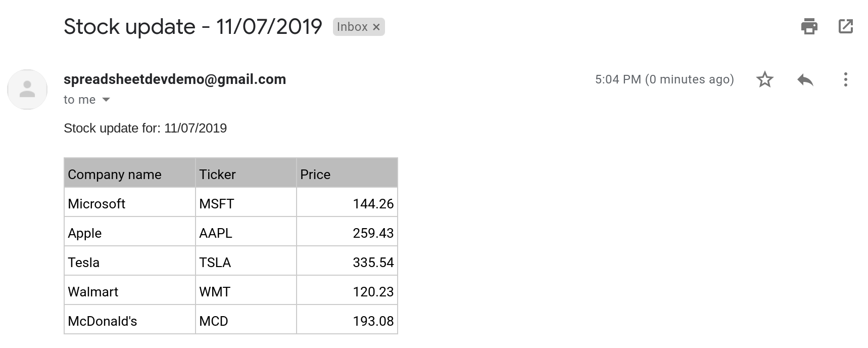Click the email subject 'Stock update - 11/07/2019'
Screen dimensions: 868x348
pyautogui.click(x=193, y=27)
